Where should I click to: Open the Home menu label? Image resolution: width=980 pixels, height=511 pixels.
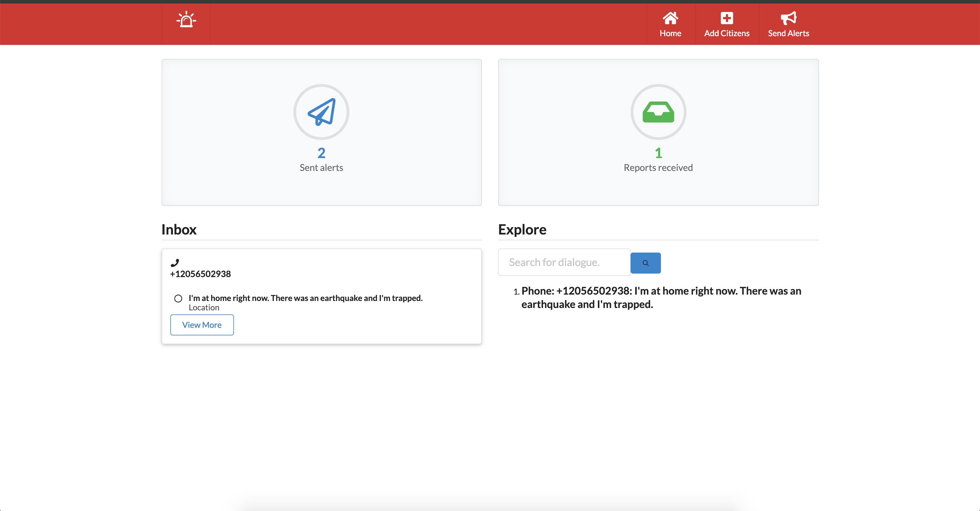point(670,34)
